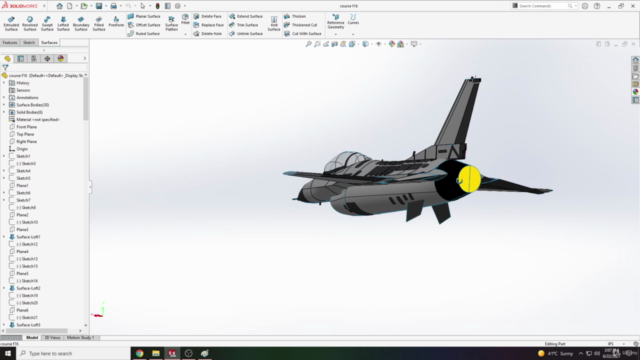
Task: Select the Filled Surface tool
Action: pyautogui.click(x=99, y=24)
